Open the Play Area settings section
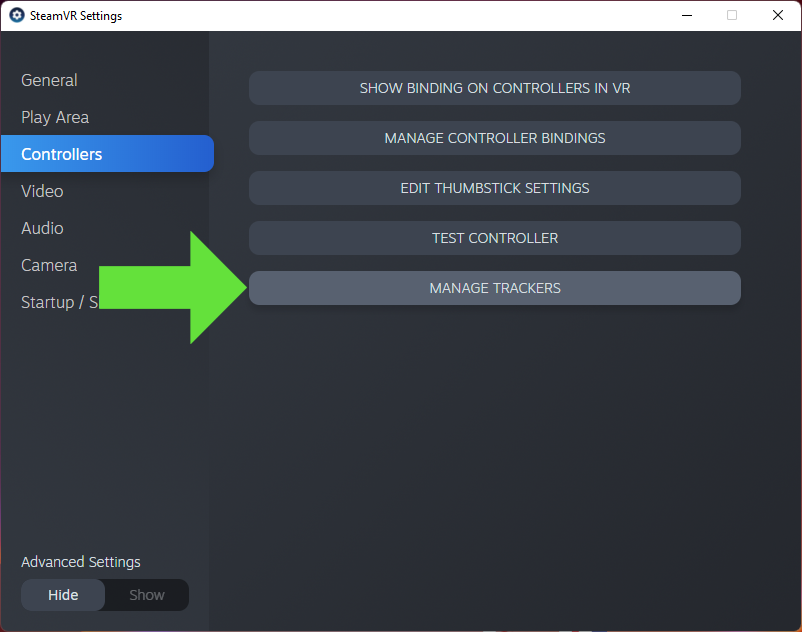 click(x=55, y=117)
